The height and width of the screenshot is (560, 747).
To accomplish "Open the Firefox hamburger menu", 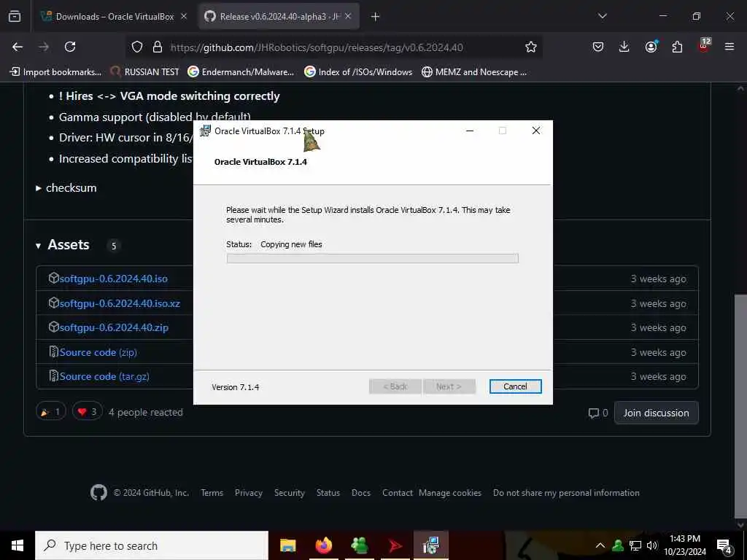I will (729, 47).
